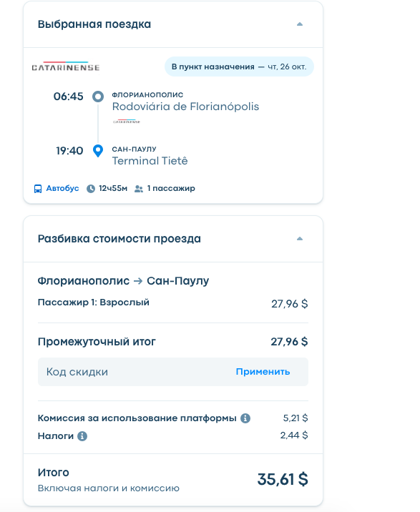
Task: Open info icon next to Налоги
Action: 82,436
